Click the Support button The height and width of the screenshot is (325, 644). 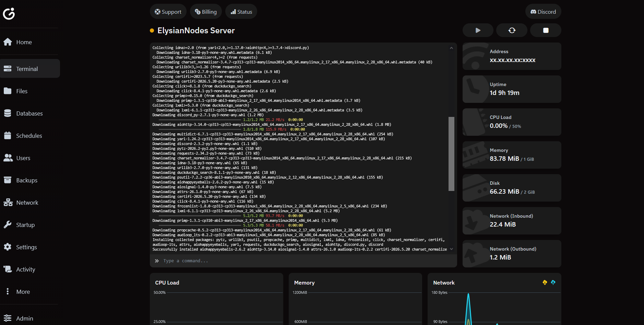(x=168, y=12)
